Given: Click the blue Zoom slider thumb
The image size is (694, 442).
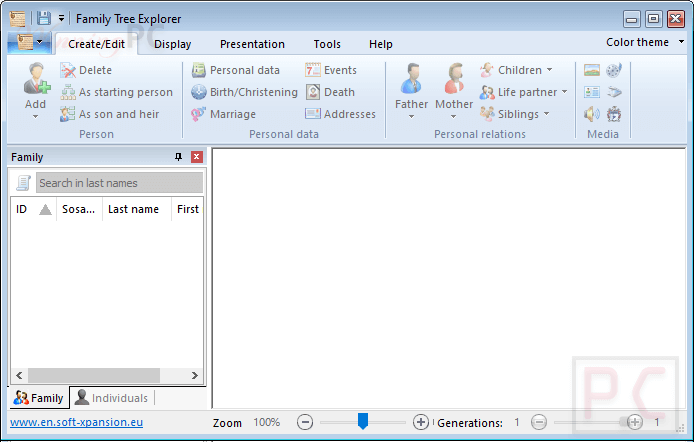Looking at the screenshot, I should [363, 422].
